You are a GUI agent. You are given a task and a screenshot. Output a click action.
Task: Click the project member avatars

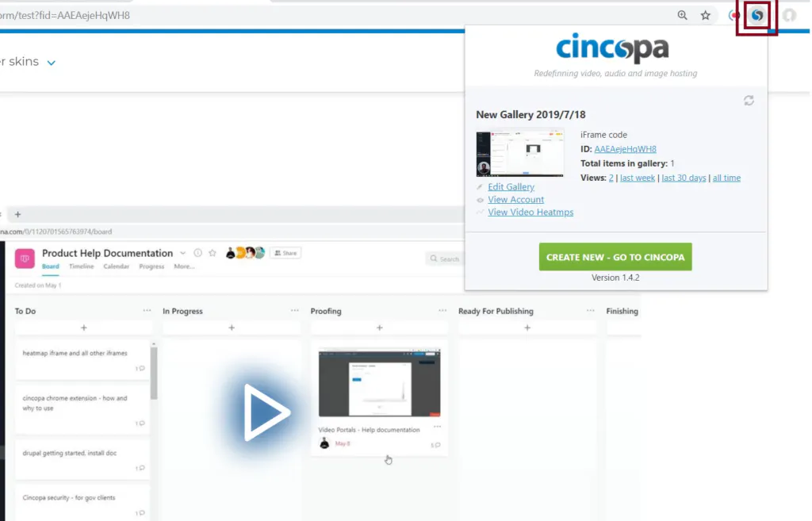point(246,253)
